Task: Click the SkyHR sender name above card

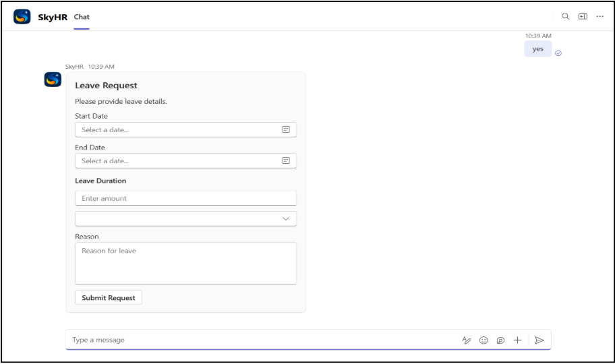Action: [x=74, y=67]
